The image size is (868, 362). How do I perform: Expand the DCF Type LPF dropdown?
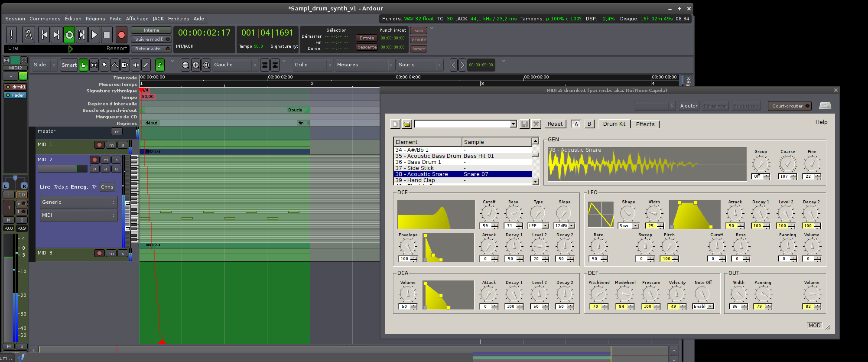coord(538,226)
